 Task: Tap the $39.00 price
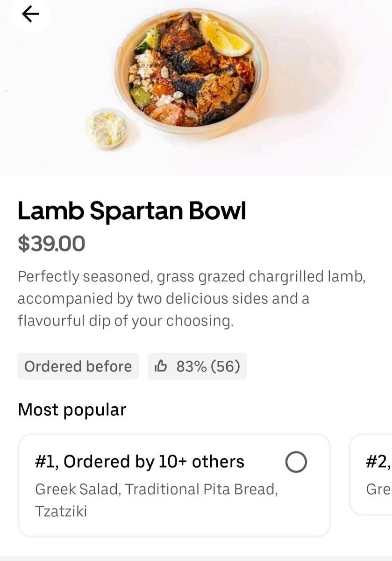tap(51, 244)
